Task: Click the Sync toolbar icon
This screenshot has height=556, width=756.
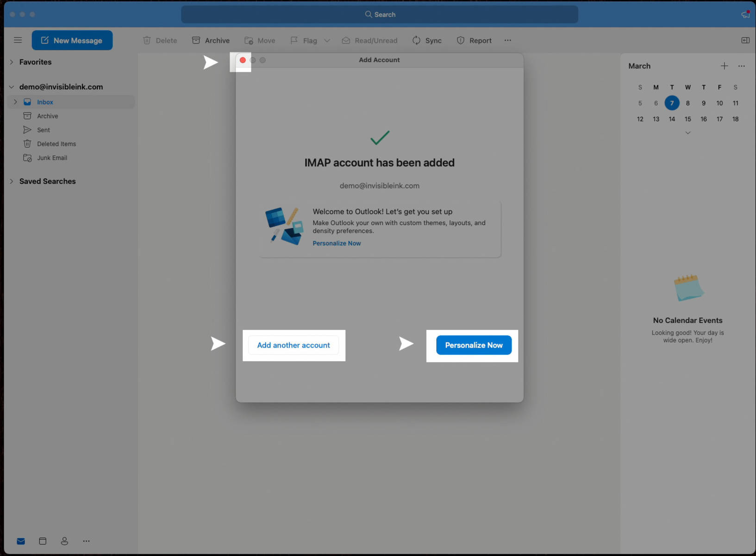Action: pyautogui.click(x=416, y=40)
